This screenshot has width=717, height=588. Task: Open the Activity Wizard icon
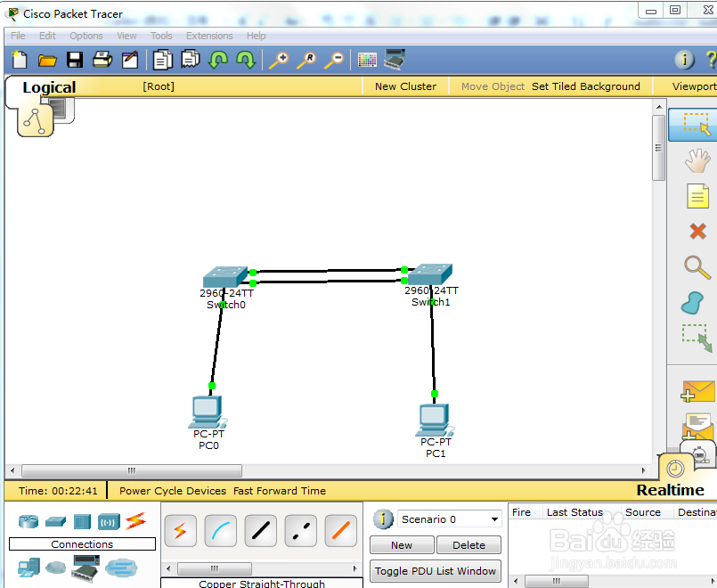[x=130, y=60]
